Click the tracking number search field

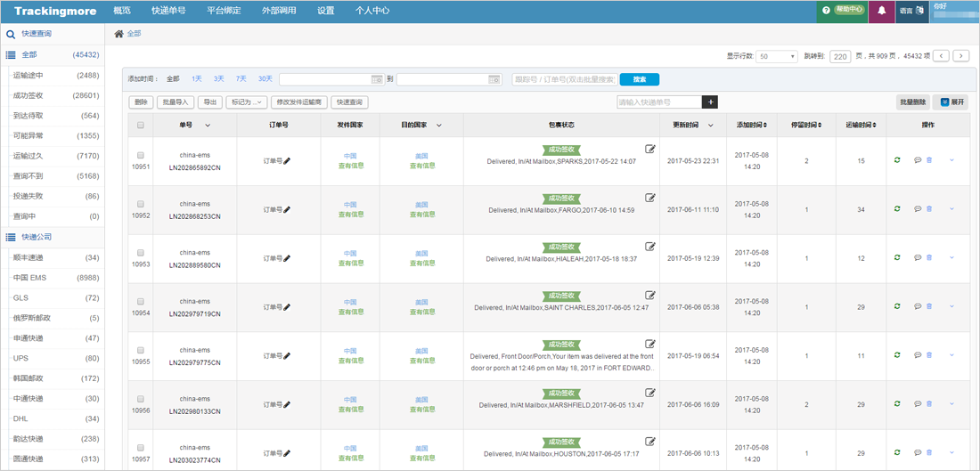(564, 79)
